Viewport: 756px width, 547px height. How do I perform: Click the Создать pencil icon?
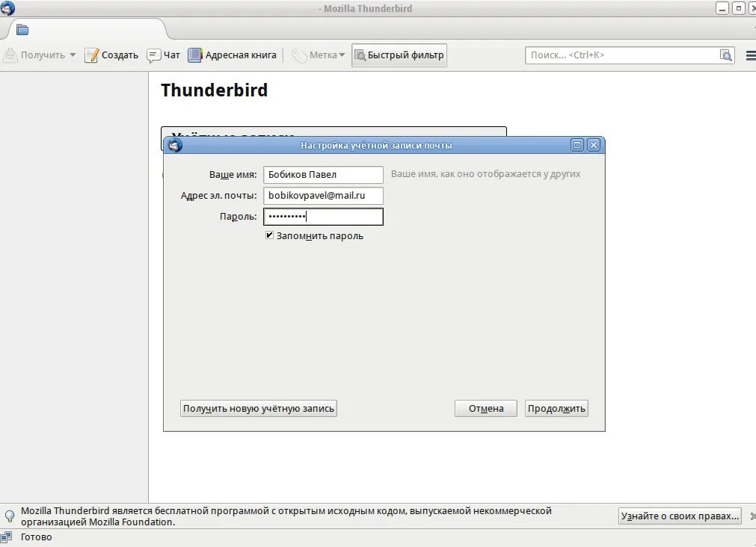coord(92,55)
